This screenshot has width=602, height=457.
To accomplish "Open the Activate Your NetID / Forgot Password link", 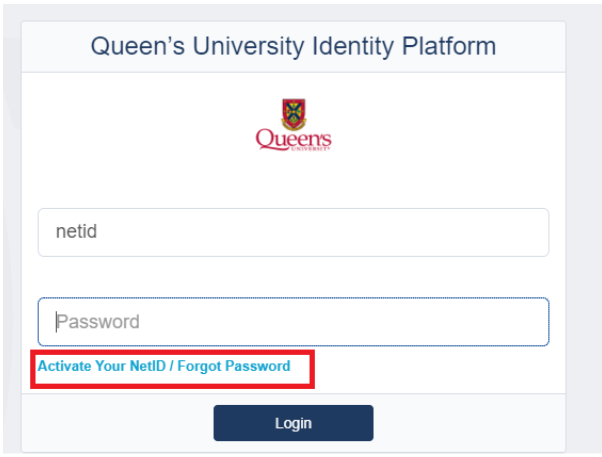I will tap(164, 367).
